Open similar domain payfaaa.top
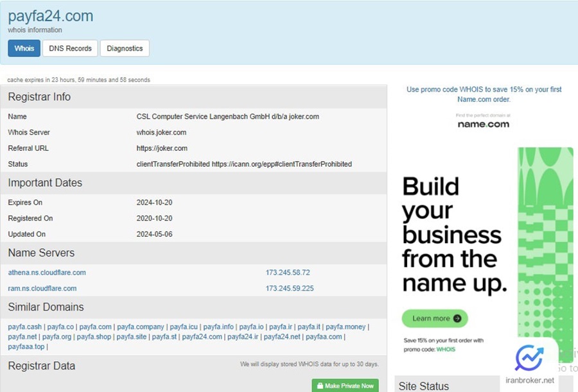 click(x=26, y=346)
